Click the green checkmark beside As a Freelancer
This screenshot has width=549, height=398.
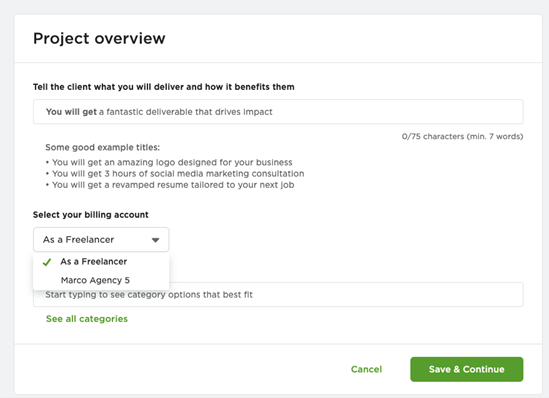pos(47,262)
